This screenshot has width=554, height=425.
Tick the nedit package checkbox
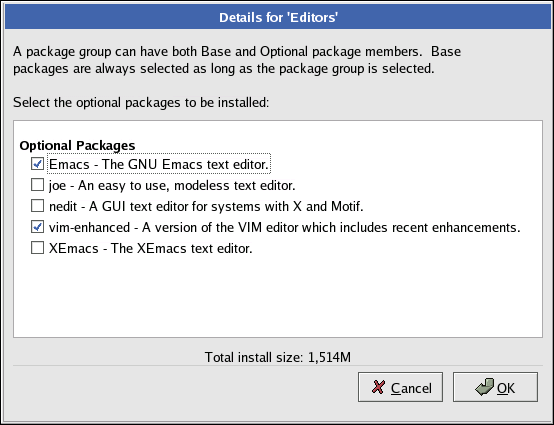pyautogui.click(x=37, y=206)
